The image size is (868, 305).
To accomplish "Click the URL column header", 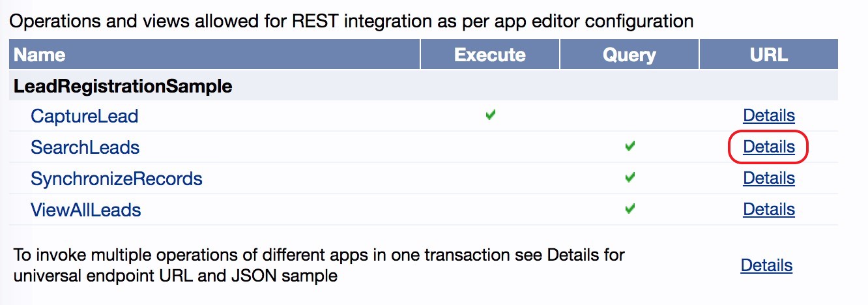I will tap(769, 55).
